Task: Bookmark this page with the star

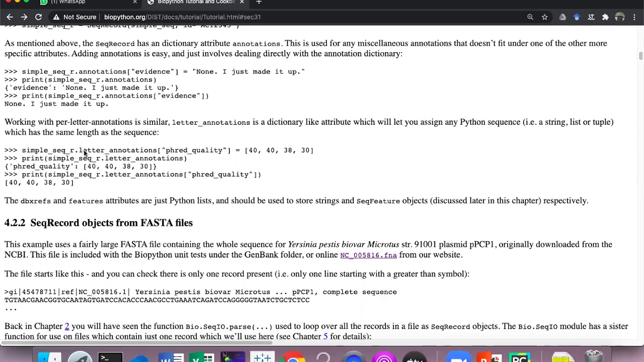Action: pyautogui.click(x=544, y=17)
